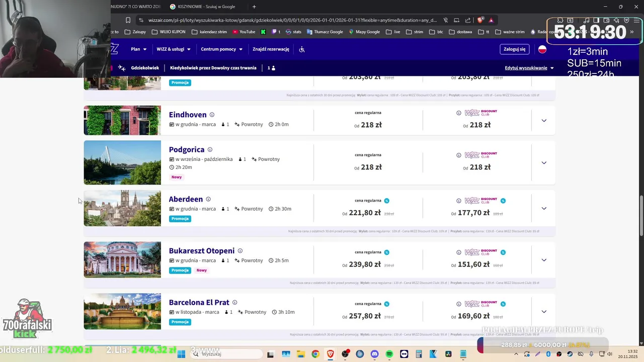This screenshot has width=644, height=362.
Task: Open the WIZZ & usługi dropdown
Action: tap(174, 49)
